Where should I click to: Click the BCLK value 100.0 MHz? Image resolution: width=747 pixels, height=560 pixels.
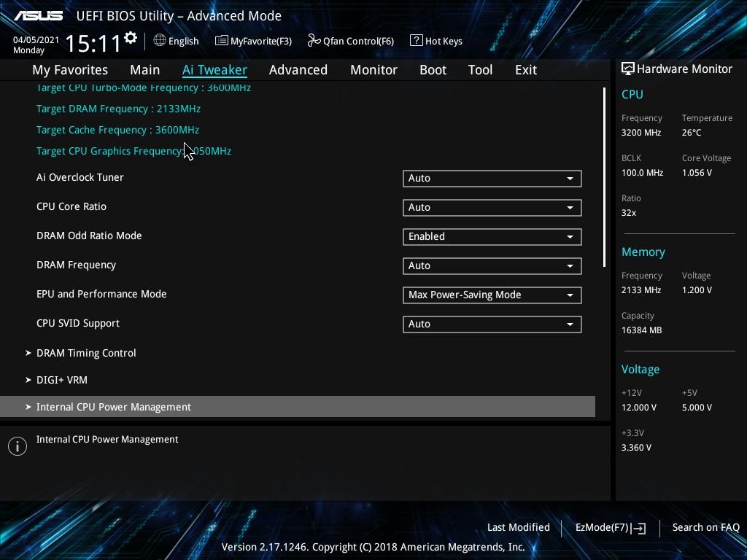pos(642,173)
